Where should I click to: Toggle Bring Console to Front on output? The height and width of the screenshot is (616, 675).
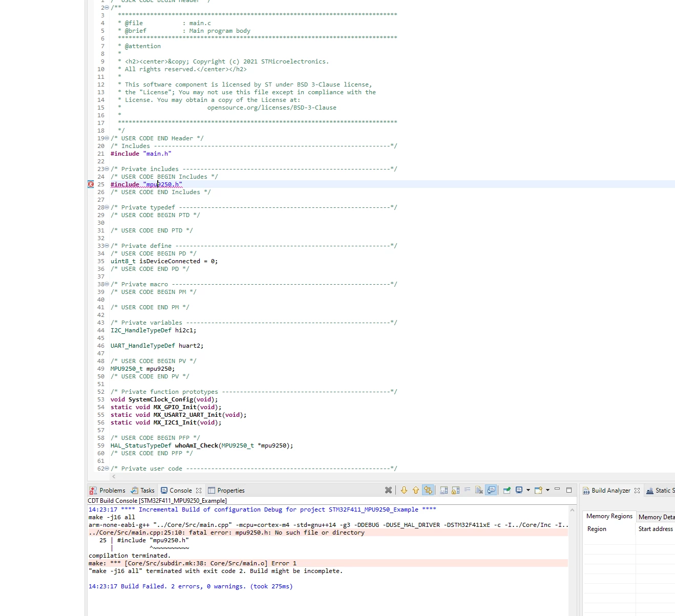pos(491,490)
